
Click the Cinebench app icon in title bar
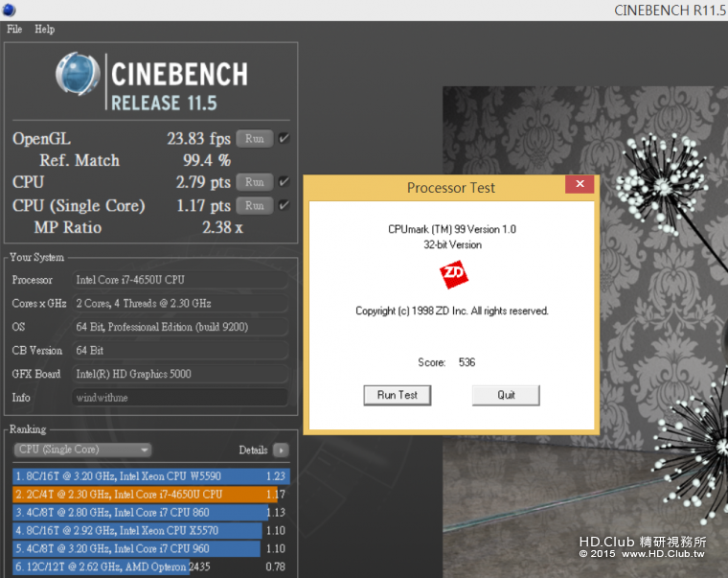pos(9,10)
